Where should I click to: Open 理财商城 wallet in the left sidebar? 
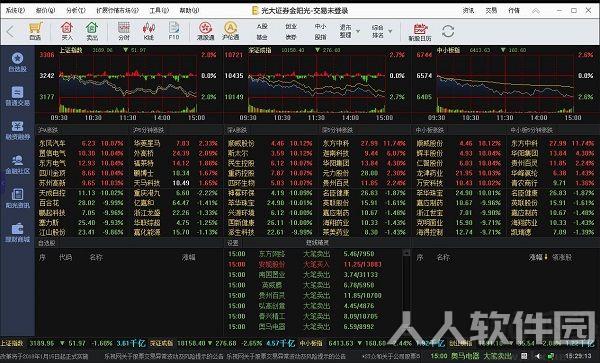[x=17, y=233]
